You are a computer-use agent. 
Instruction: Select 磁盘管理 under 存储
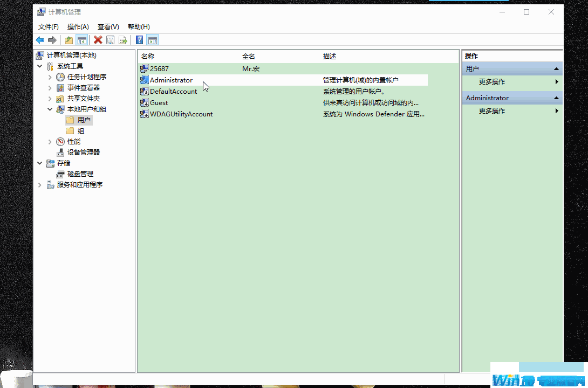coord(80,174)
